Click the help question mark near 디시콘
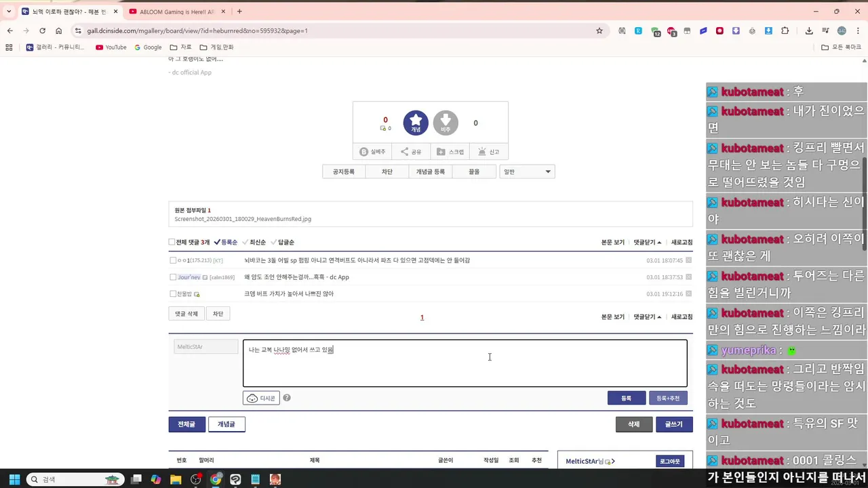 point(287,398)
